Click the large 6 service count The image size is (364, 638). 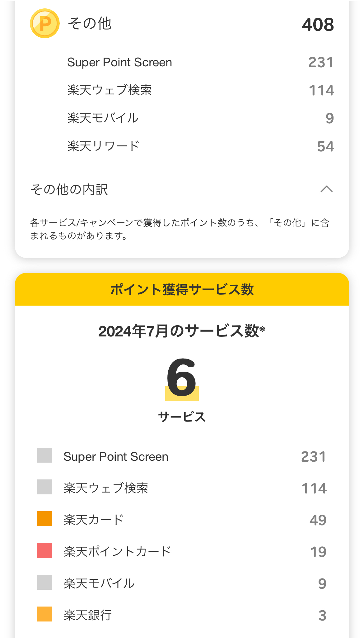click(x=182, y=378)
